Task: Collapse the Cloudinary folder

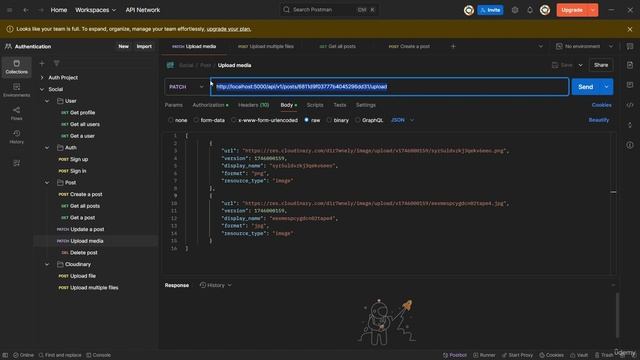Action: coord(47,264)
